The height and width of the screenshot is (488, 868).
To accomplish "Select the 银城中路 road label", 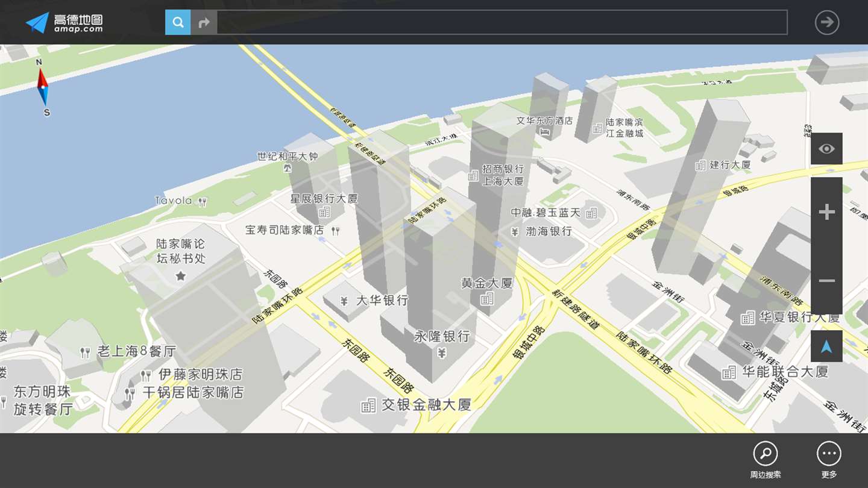I will click(529, 343).
